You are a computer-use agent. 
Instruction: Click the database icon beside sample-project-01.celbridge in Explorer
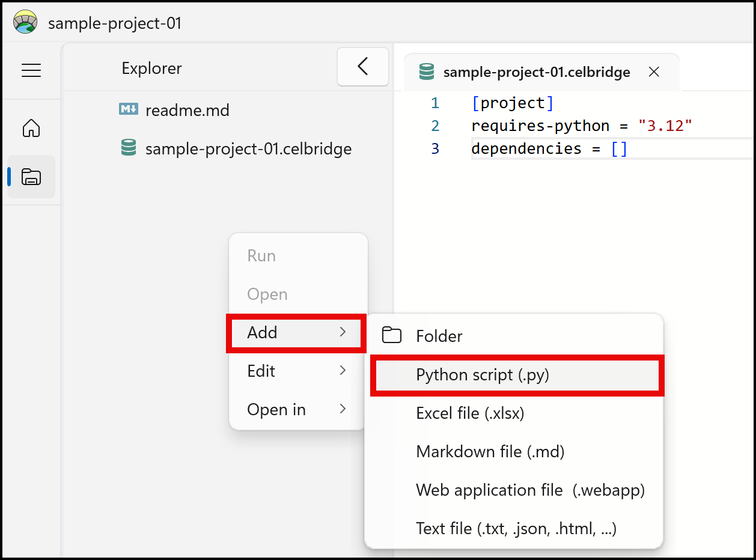(128, 148)
